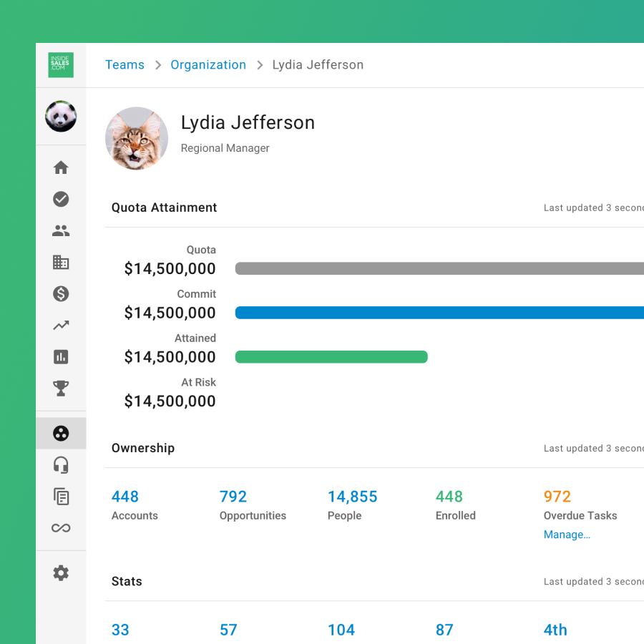
Task: Open the trophy leaderboard icon
Action: 61,389
